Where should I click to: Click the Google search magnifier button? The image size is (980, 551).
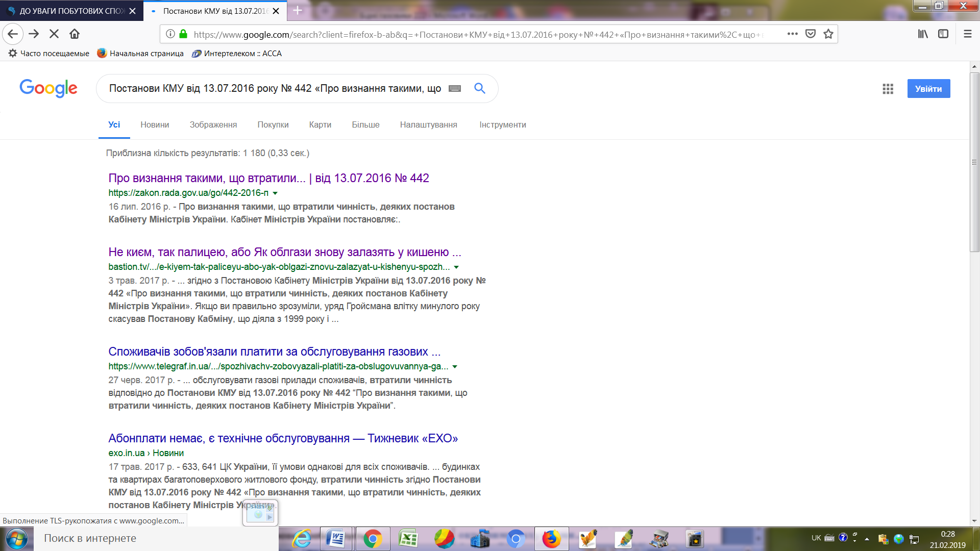point(479,88)
